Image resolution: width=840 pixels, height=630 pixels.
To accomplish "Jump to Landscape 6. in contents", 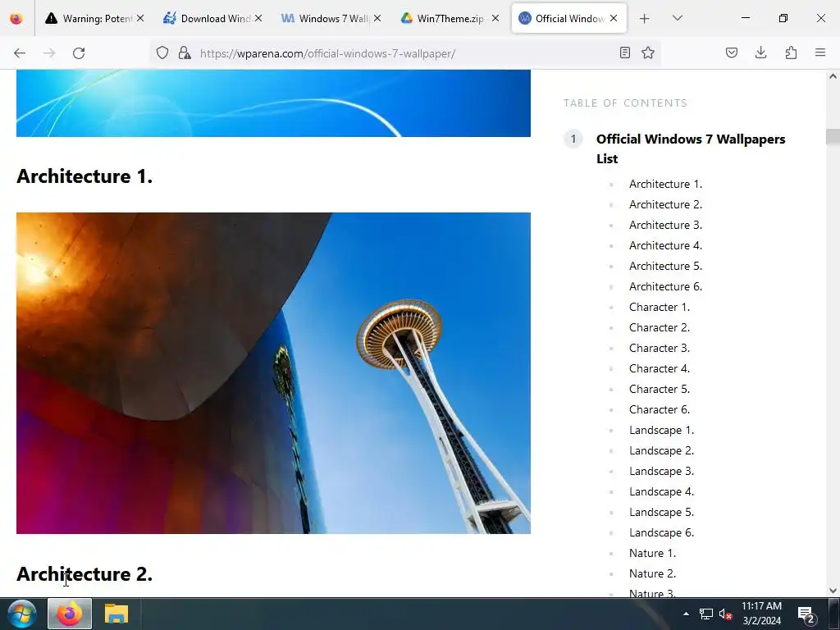I will pyautogui.click(x=662, y=532).
